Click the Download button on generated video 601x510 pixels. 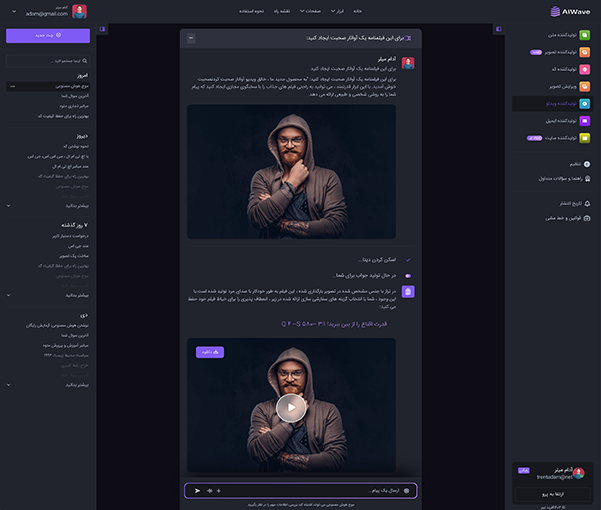click(210, 352)
